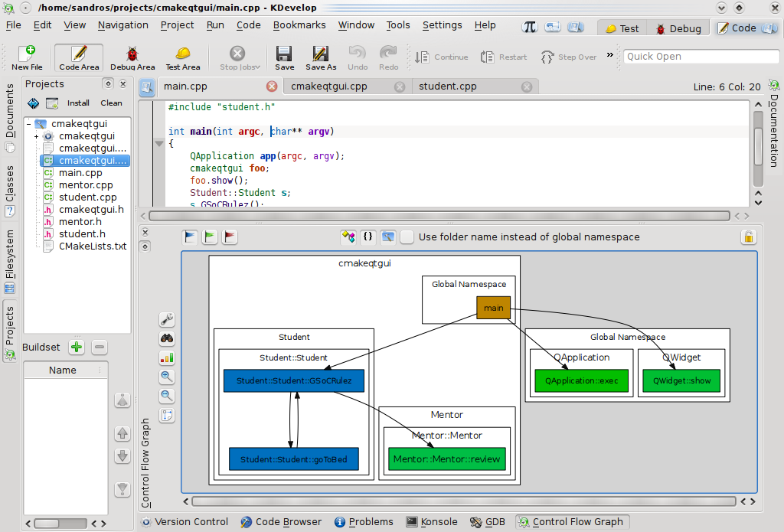Select the blue flag control flow mode
Screen dimensions: 784x532
(x=189, y=237)
